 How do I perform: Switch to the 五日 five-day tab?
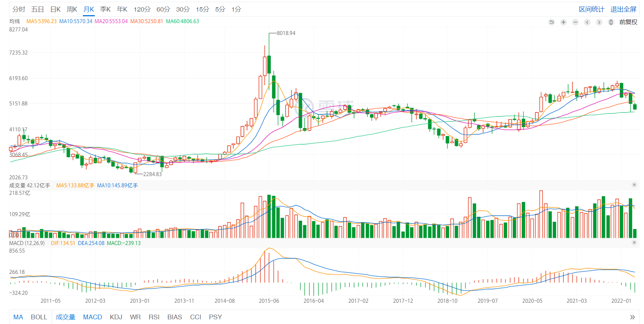[x=37, y=9]
